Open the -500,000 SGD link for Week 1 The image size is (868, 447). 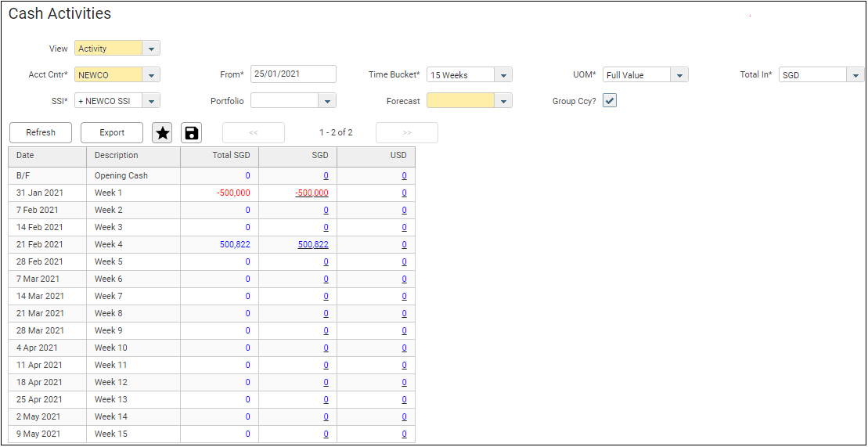click(x=312, y=193)
